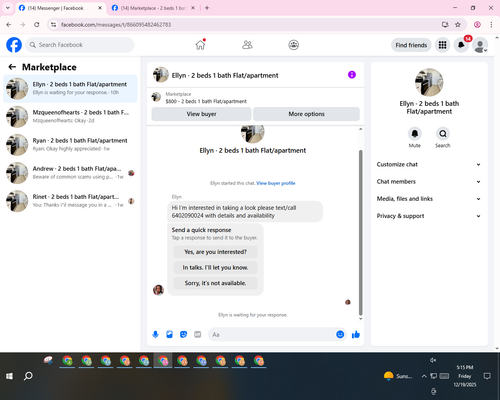
Task: Open a new browser tab
Action: pos(207,8)
